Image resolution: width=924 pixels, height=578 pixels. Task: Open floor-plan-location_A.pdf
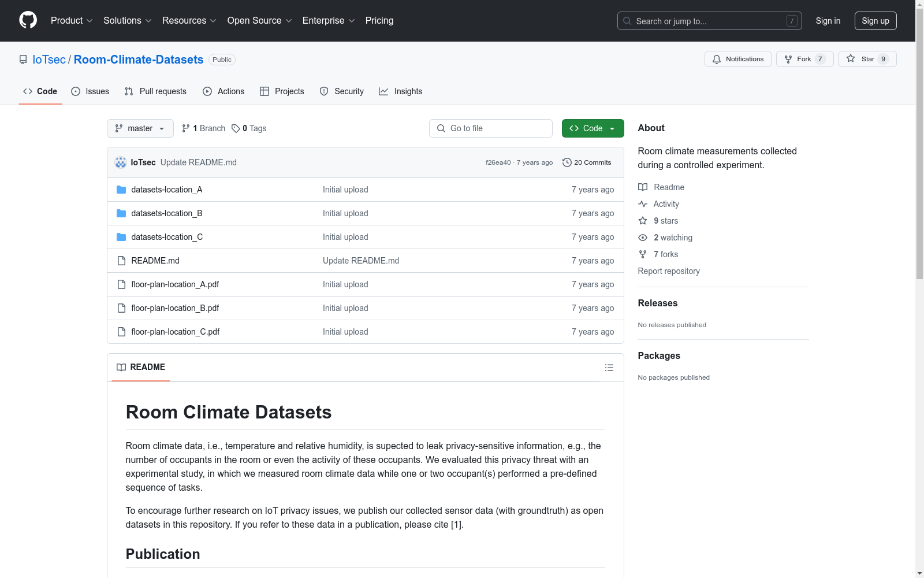(175, 284)
